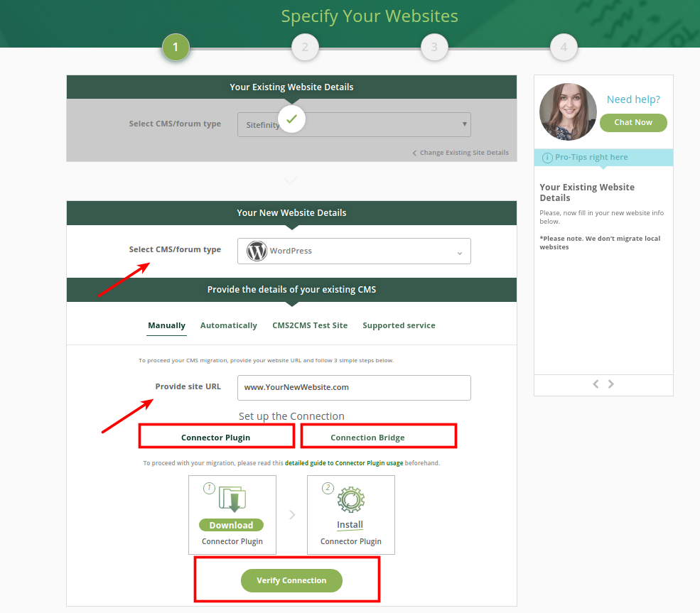
Task: Click the note about not migrating local websites
Action: [600, 243]
